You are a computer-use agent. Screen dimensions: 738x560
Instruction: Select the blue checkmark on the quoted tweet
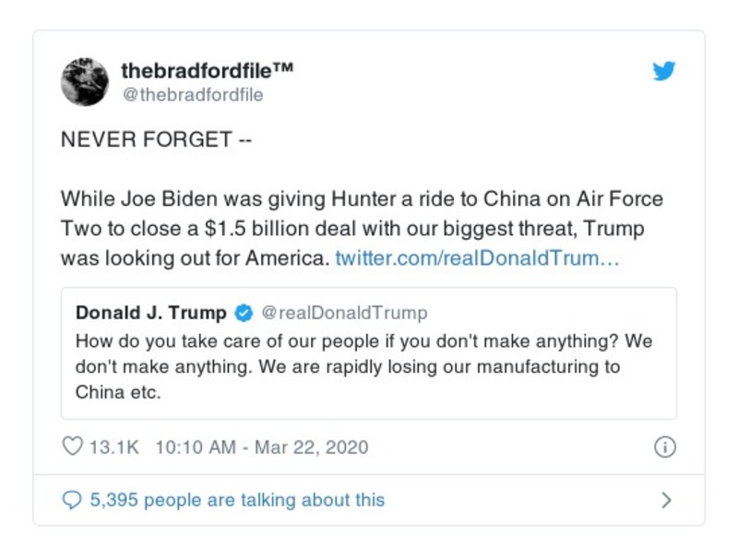pyautogui.click(x=243, y=313)
